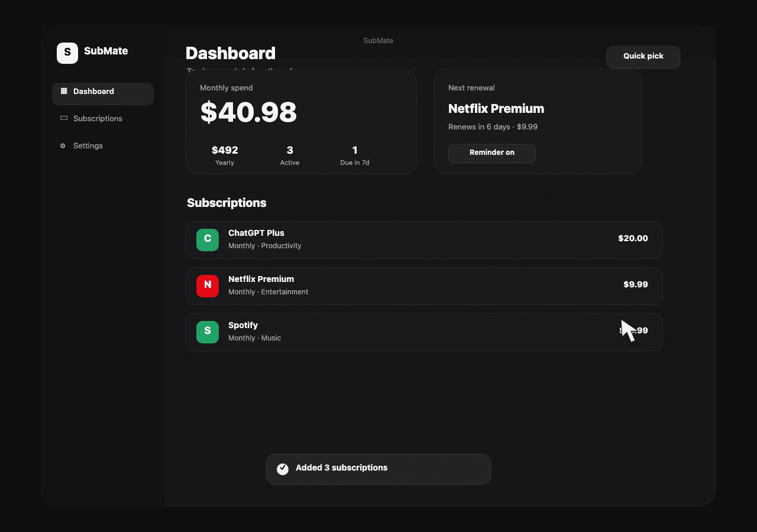The height and width of the screenshot is (532, 757).
Task: Click the Subscriptions card icon in sidebar
Action: pyautogui.click(x=64, y=118)
